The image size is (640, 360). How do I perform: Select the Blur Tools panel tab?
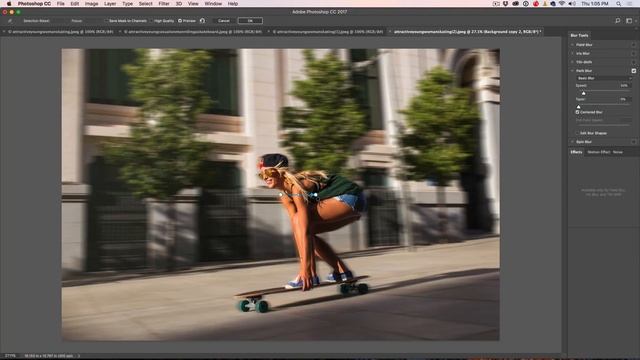point(579,36)
